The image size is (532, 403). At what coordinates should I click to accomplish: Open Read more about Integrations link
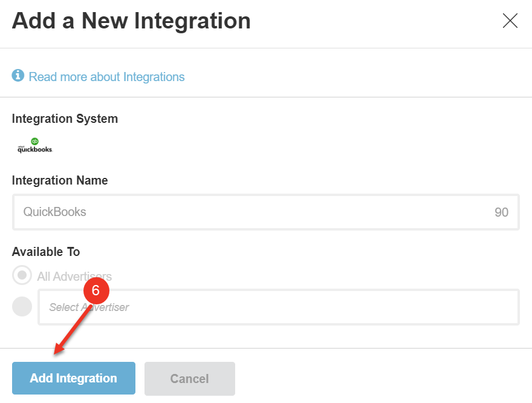[x=106, y=77]
